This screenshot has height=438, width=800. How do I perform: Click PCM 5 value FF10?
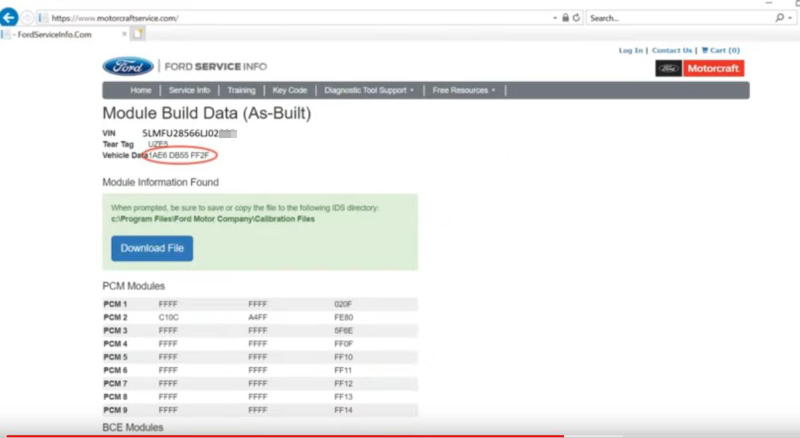coord(343,357)
